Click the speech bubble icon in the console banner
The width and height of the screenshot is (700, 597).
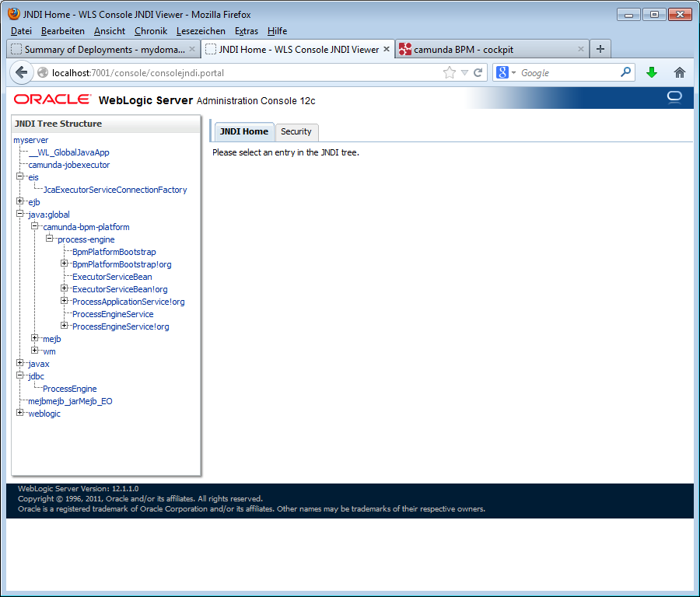674,97
